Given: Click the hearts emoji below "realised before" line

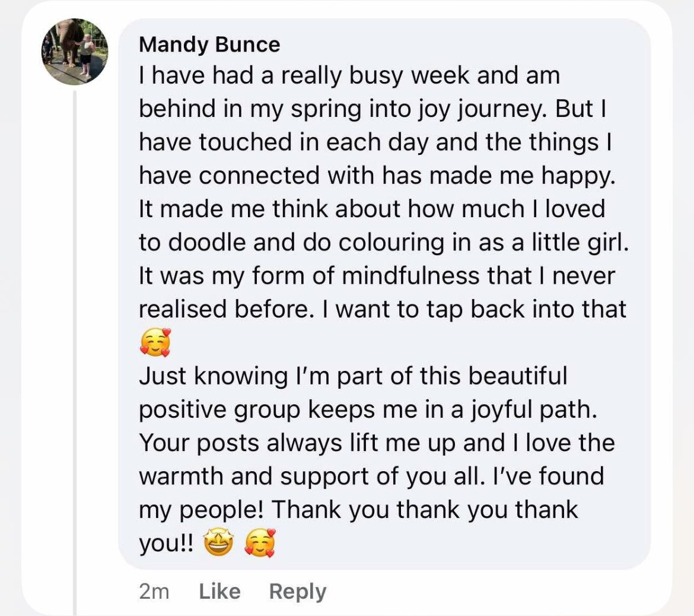Looking at the screenshot, I should pos(155,342).
